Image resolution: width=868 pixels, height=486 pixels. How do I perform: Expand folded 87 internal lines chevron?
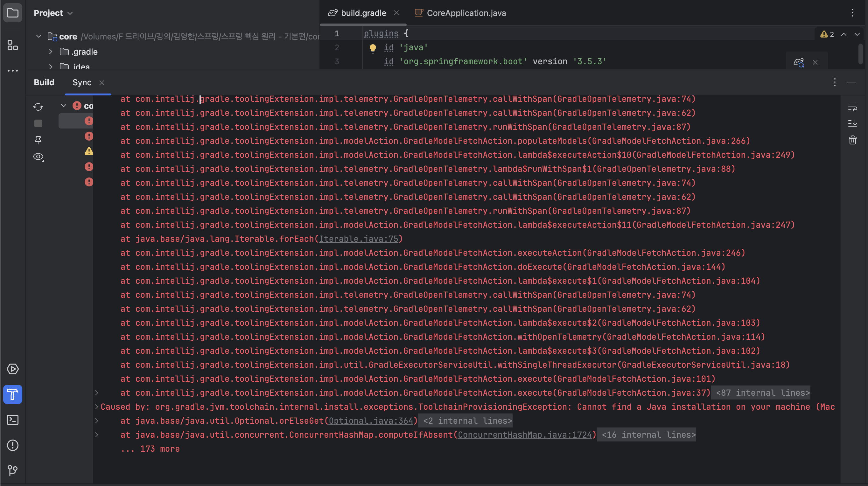[x=96, y=393]
